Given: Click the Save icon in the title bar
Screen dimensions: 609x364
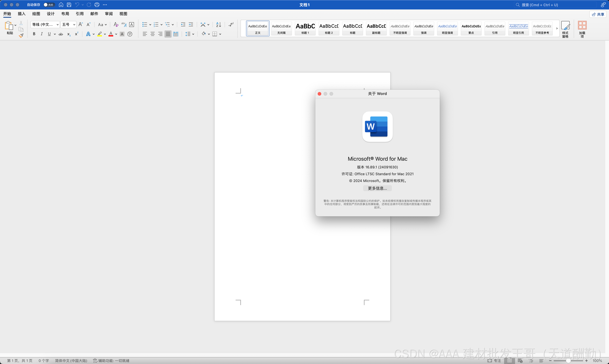Looking at the screenshot, I should click(x=69, y=5).
